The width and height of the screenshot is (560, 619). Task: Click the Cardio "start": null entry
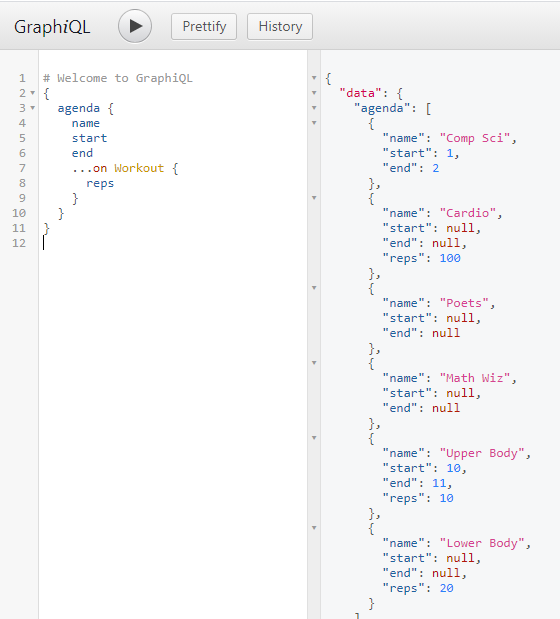(x=431, y=228)
